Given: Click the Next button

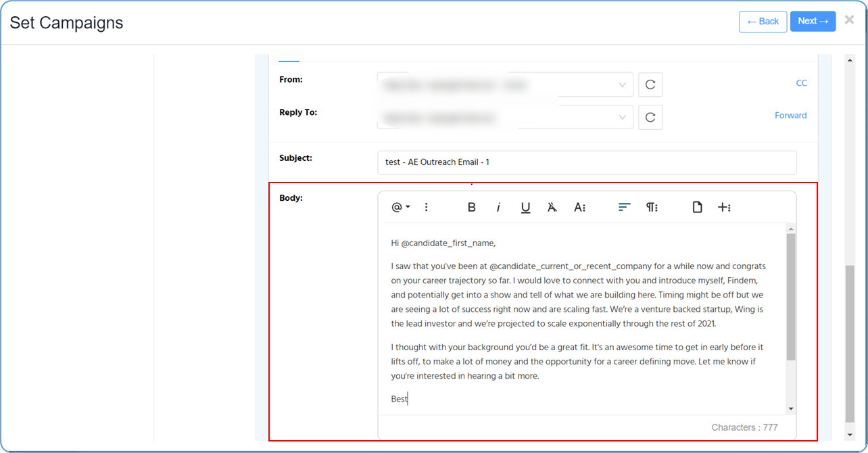Looking at the screenshot, I should (813, 22).
